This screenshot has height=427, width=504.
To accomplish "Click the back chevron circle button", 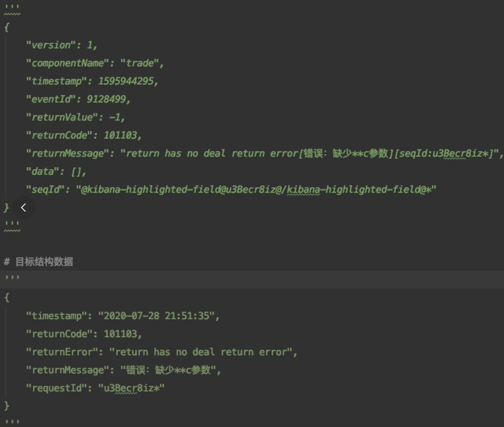I will click(24, 208).
